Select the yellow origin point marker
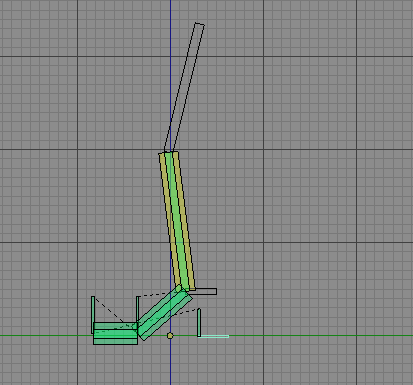Screen dimensions: 413x385 [170, 335]
